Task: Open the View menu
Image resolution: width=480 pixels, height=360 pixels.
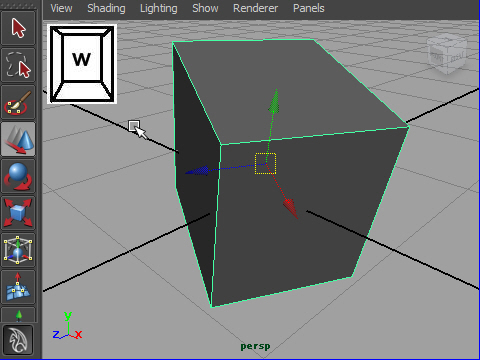Action: 61,8
